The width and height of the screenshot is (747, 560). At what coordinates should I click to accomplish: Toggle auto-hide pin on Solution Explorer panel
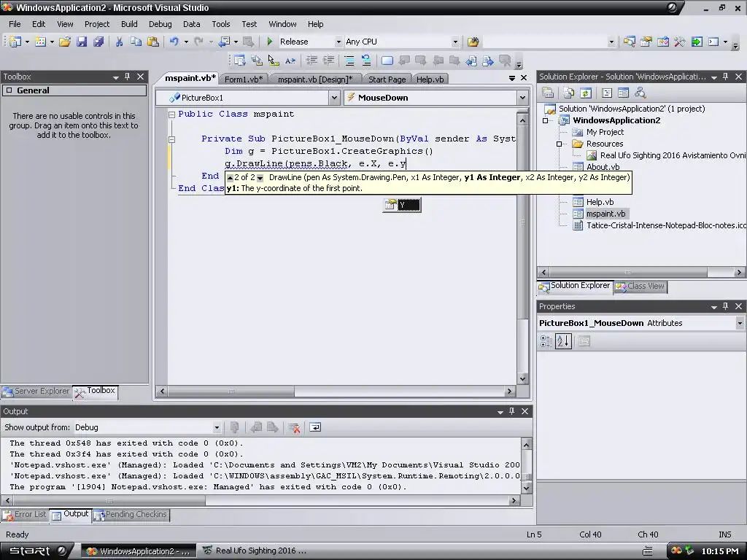(726, 77)
